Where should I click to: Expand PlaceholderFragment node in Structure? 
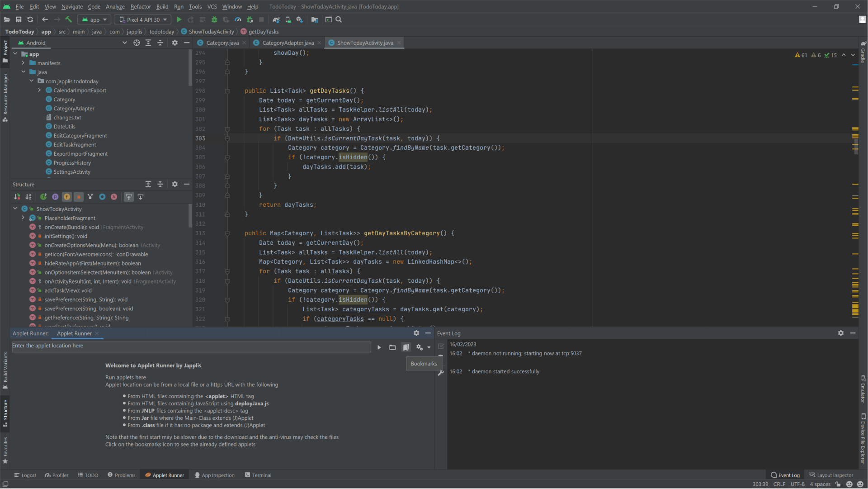tap(23, 218)
